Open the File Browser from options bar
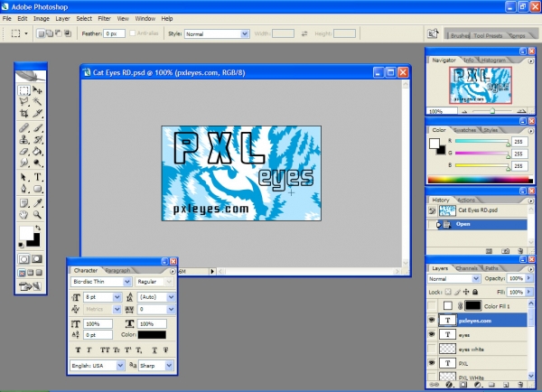The width and height of the screenshot is (542, 392). tap(433, 33)
